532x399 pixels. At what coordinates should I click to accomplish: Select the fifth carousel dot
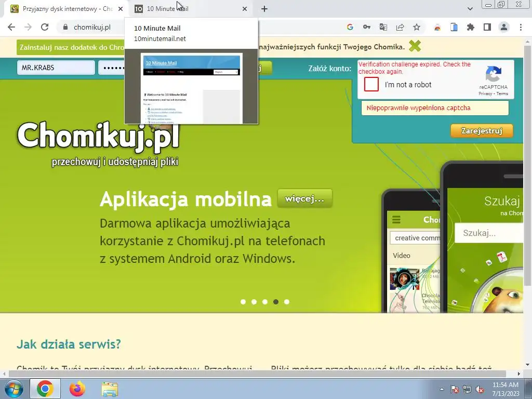pyautogui.click(x=287, y=302)
